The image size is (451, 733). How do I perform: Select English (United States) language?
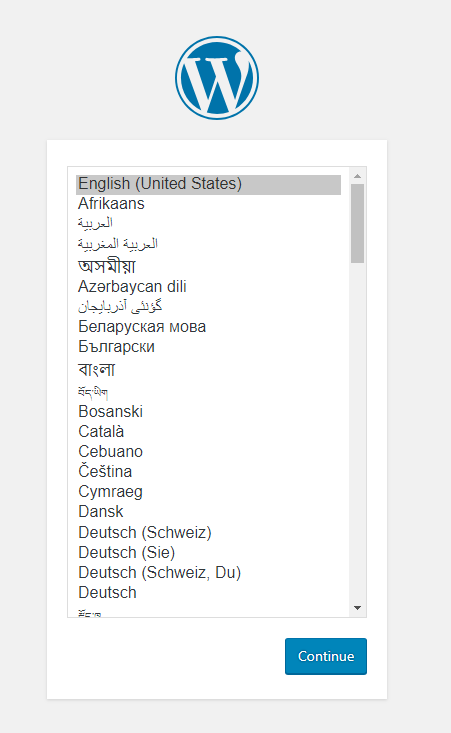point(208,184)
